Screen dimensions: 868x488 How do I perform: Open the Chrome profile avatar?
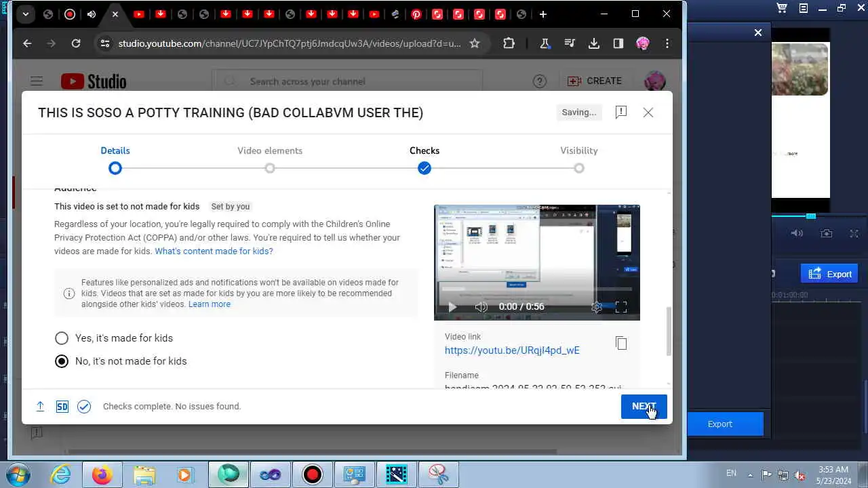pyautogui.click(x=643, y=43)
